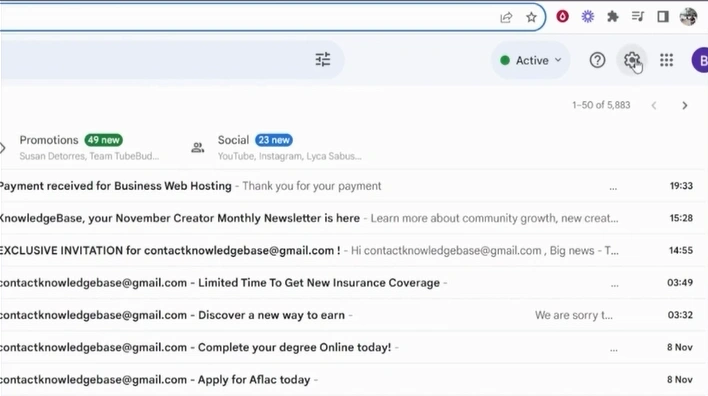Open Limited Time To Get New Insurance Coverage email
The width and height of the screenshot is (708, 396).
pyautogui.click(x=354, y=283)
